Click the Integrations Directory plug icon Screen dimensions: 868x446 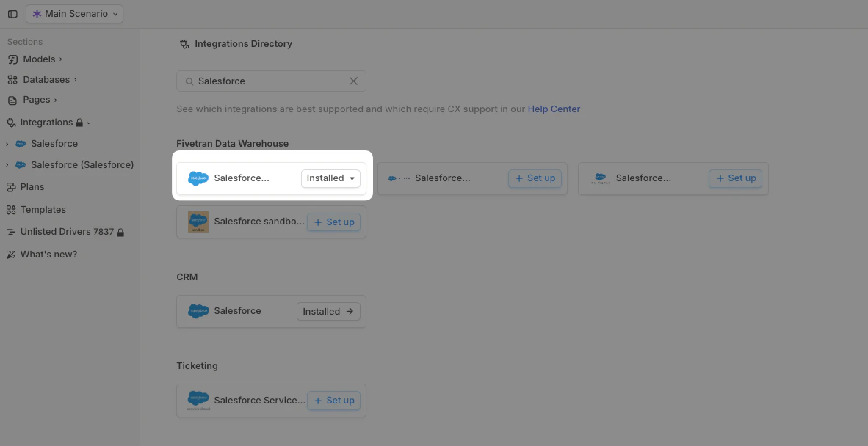185,44
